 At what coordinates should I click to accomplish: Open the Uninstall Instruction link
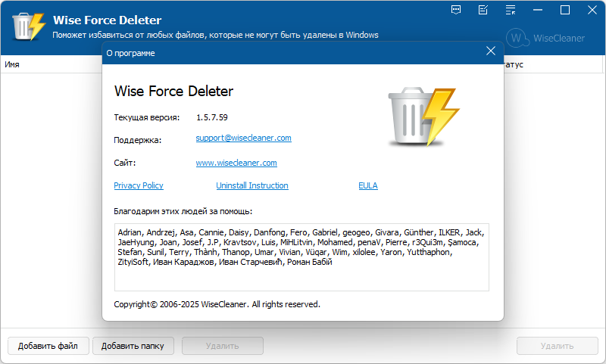pyautogui.click(x=252, y=185)
